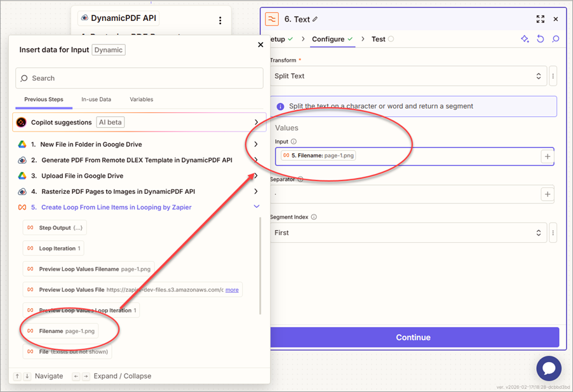Collapse step 5 Create Loop From Line Items
This screenshot has width=573, height=392.
point(256,207)
